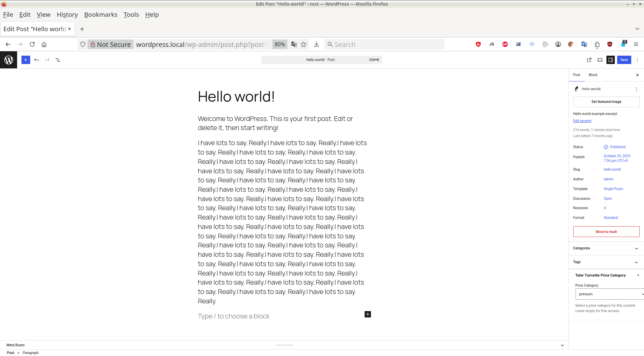Click the Hello world! post title
The image size is (644, 356).
(x=236, y=97)
